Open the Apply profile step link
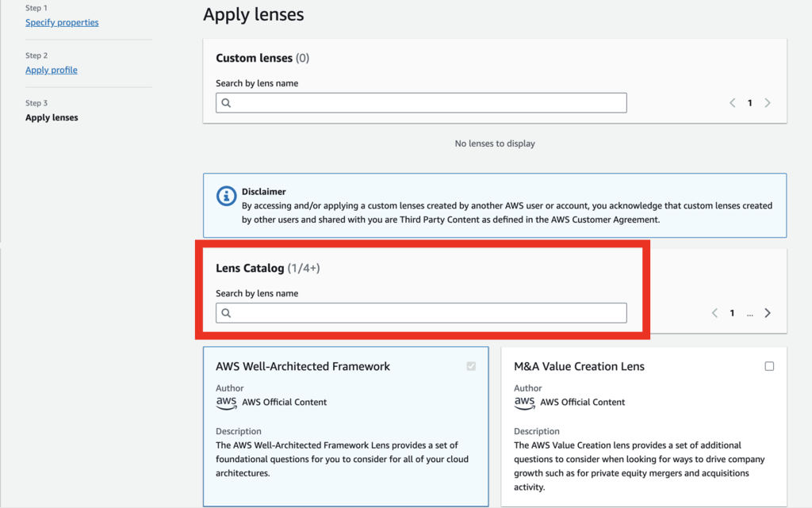The height and width of the screenshot is (508, 812). coord(51,70)
